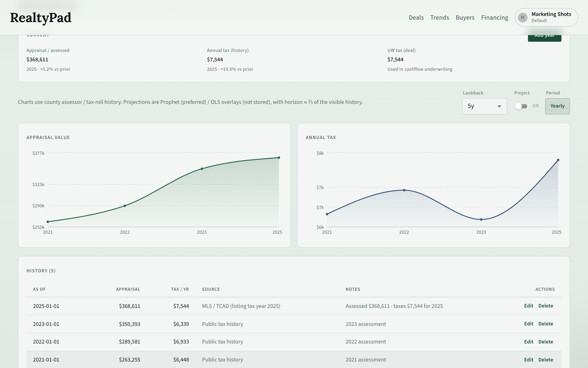The image size is (588, 368).
Task: Expand the Lookback 5y dropdown
Action: tap(484, 106)
